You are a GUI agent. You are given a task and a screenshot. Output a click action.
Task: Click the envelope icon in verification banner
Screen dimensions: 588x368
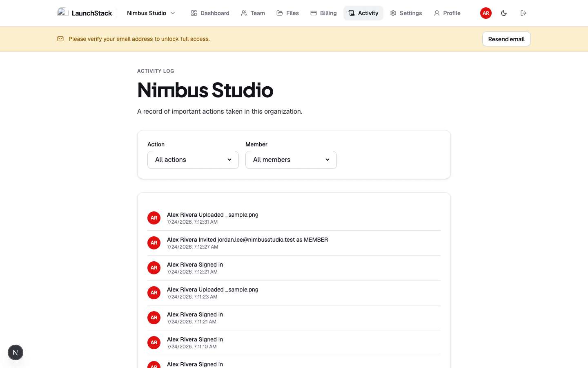coord(60,39)
